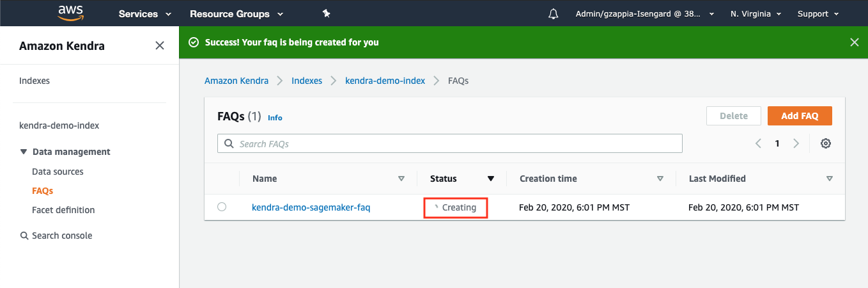Select the kendra-demo-sagemaker-faq radio button

222,207
